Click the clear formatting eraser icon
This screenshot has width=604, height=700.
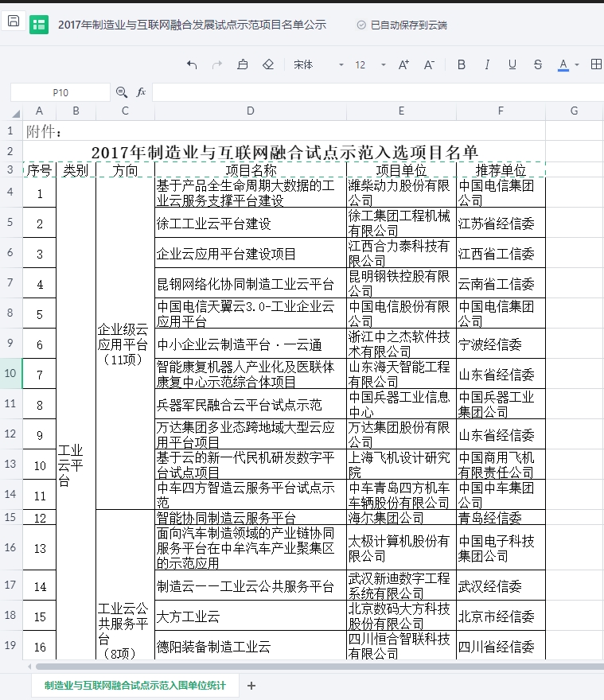(x=268, y=64)
